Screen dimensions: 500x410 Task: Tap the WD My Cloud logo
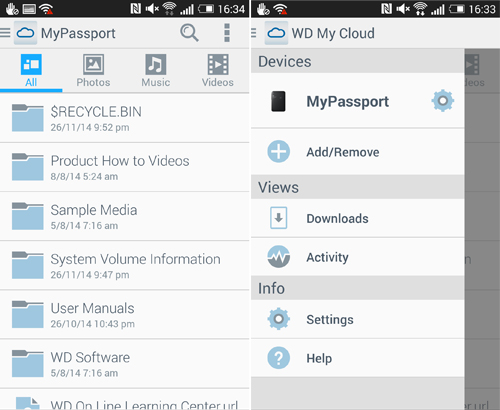(276, 33)
